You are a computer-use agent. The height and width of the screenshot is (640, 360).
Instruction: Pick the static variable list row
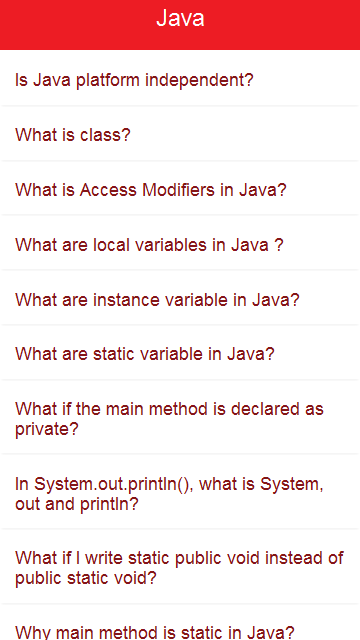click(x=180, y=353)
